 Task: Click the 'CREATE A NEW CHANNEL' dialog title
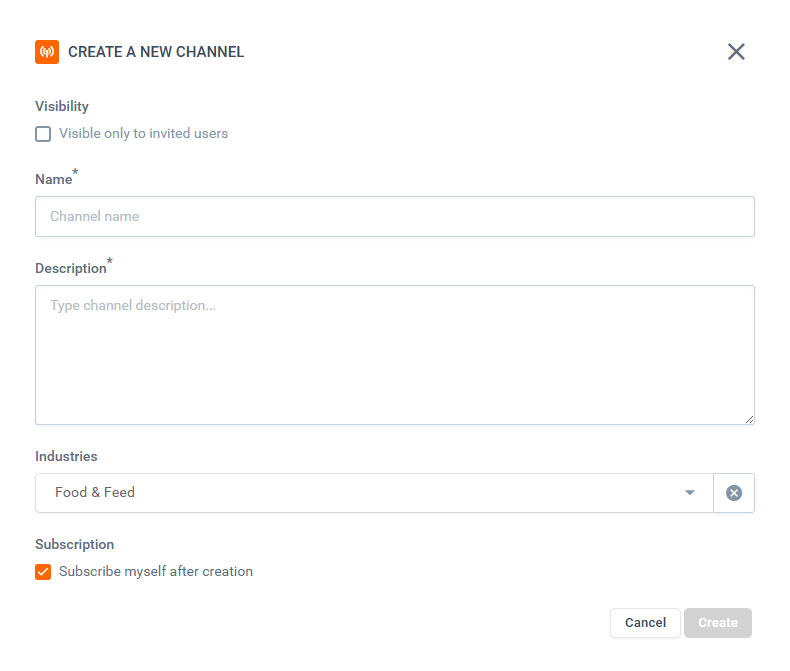[x=156, y=52]
